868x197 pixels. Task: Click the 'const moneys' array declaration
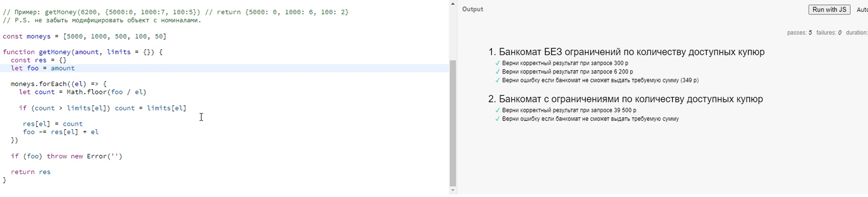[84, 36]
